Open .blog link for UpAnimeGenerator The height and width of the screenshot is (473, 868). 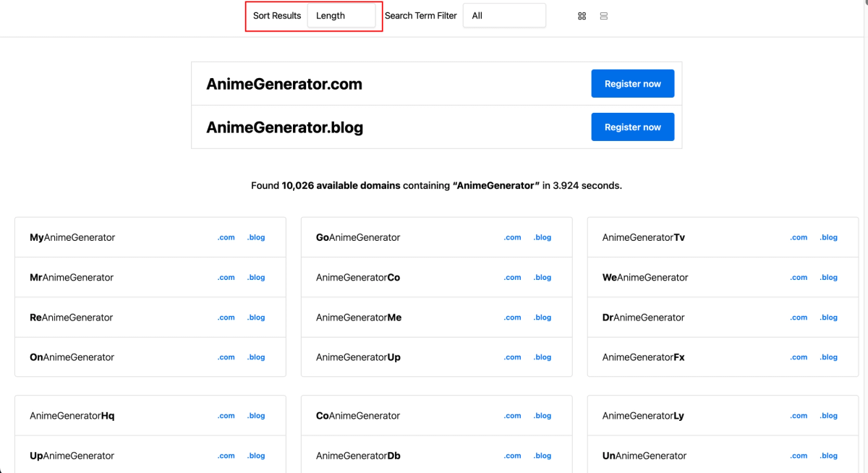click(256, 456)
